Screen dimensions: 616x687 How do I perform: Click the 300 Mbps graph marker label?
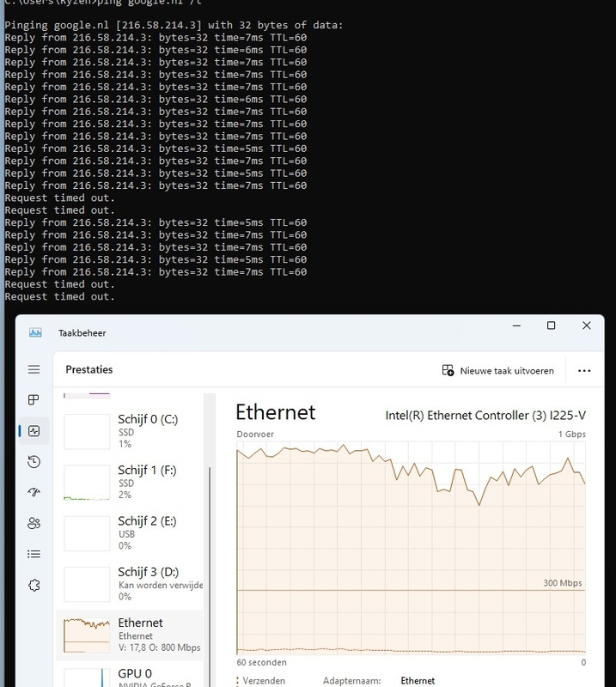(x=563, y=583)
